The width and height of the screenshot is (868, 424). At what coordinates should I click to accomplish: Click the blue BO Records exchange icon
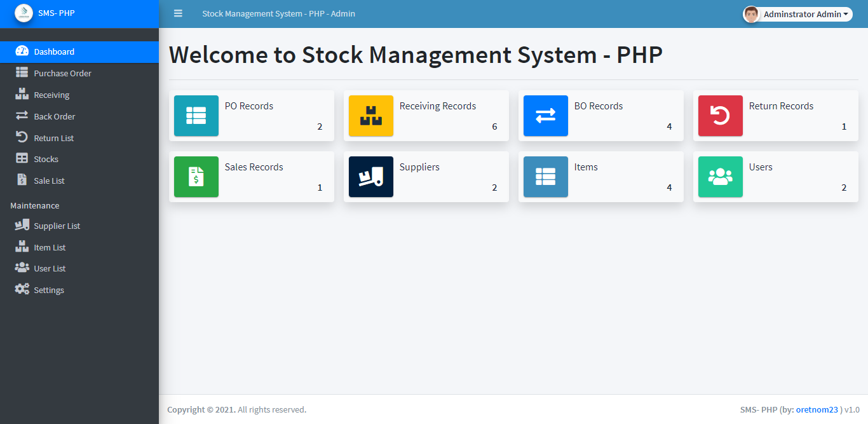click(x=546, y=116)
